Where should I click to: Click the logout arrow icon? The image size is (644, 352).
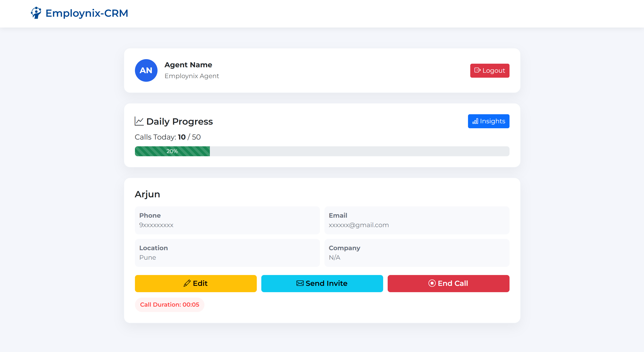pyautogui.click(x=477, y=70)
